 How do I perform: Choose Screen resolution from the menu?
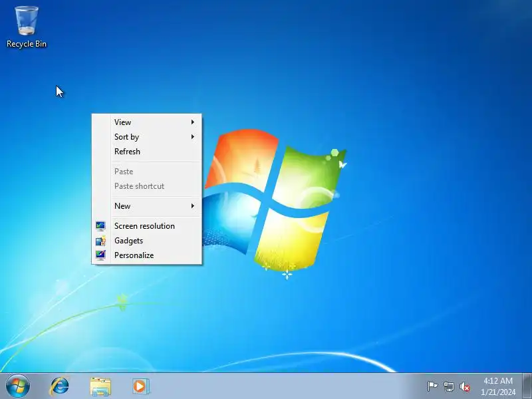[x=146, y=226]
